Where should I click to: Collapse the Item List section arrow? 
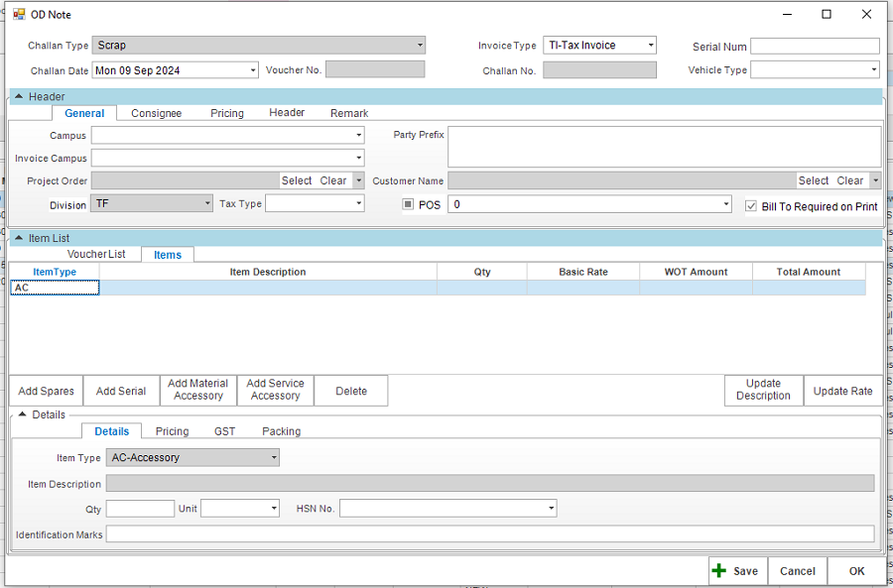click(x=19, y=238)
